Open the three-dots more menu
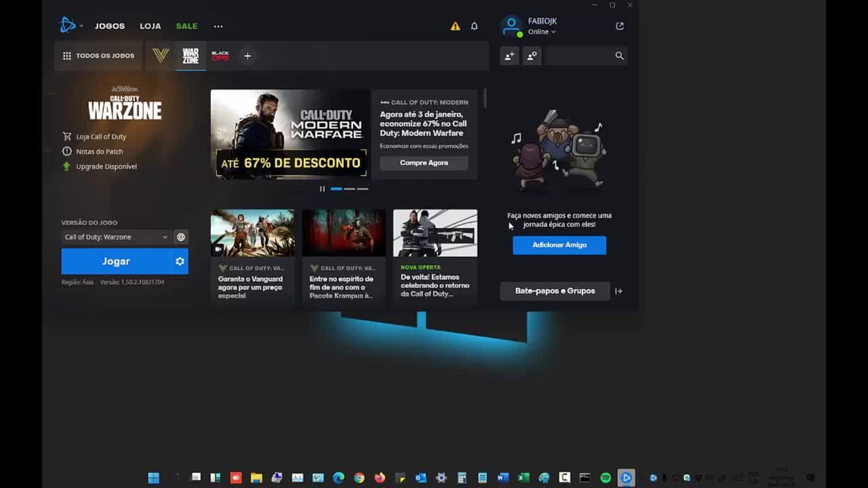Image resolution: width=868 pixels, height=488 pixels. click(x=218, y=26)
